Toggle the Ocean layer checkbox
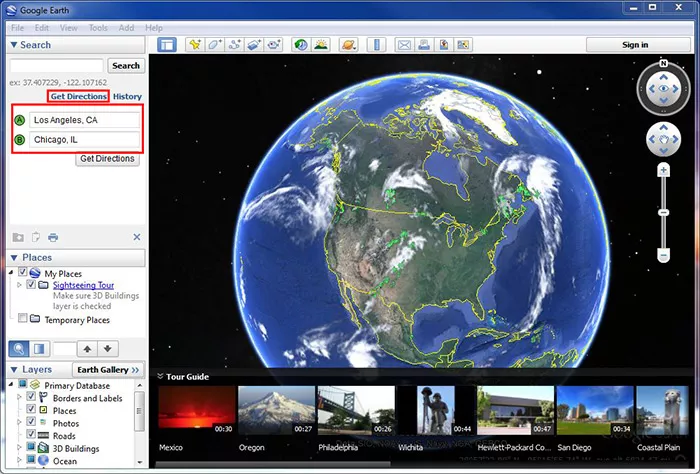Viewport: 700px width, 474px height. (31, 459)
